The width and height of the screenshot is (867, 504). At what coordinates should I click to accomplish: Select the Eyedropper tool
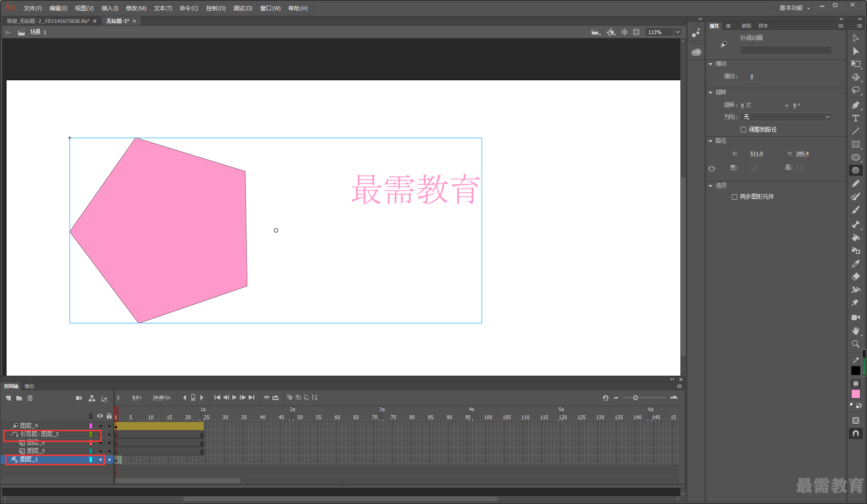[855, 264]
